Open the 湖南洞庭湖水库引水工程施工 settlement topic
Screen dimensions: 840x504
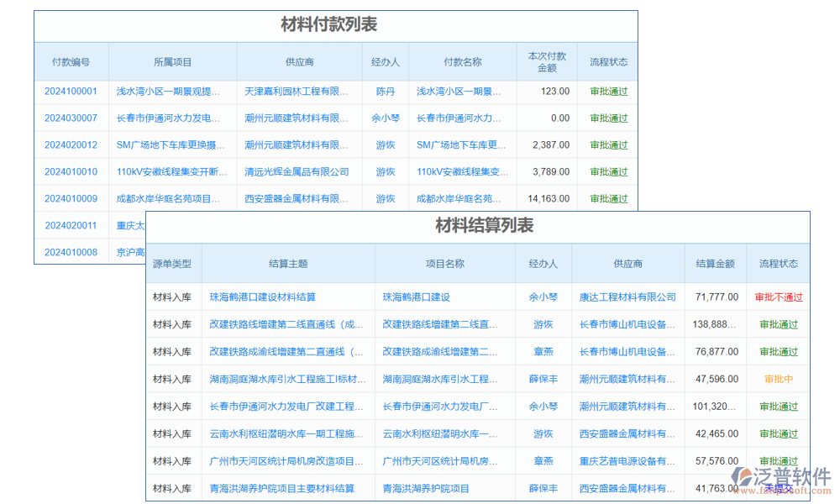288,379
